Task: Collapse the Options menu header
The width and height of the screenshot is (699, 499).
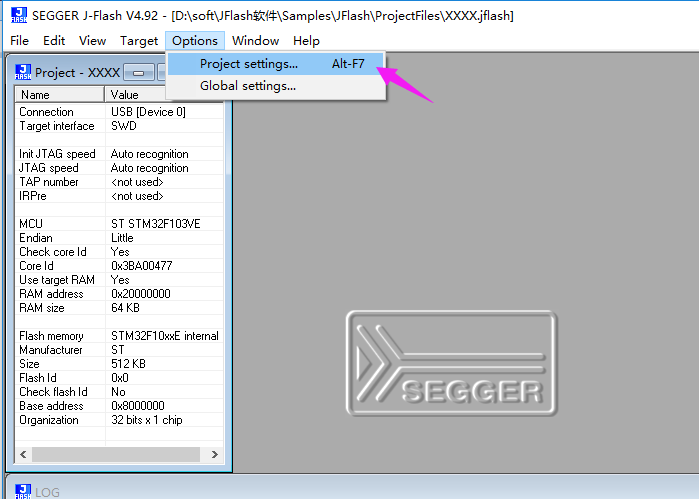Action: point(195,41)
